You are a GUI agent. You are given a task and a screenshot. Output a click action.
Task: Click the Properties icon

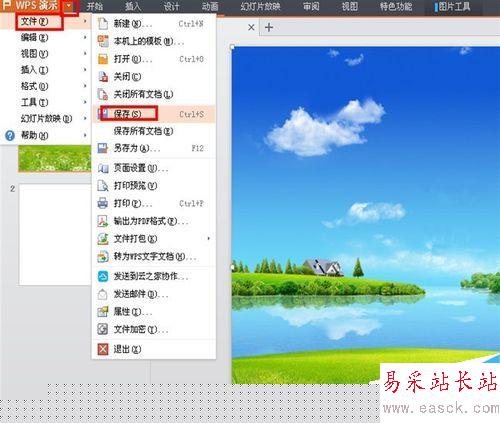click(103, 312)
